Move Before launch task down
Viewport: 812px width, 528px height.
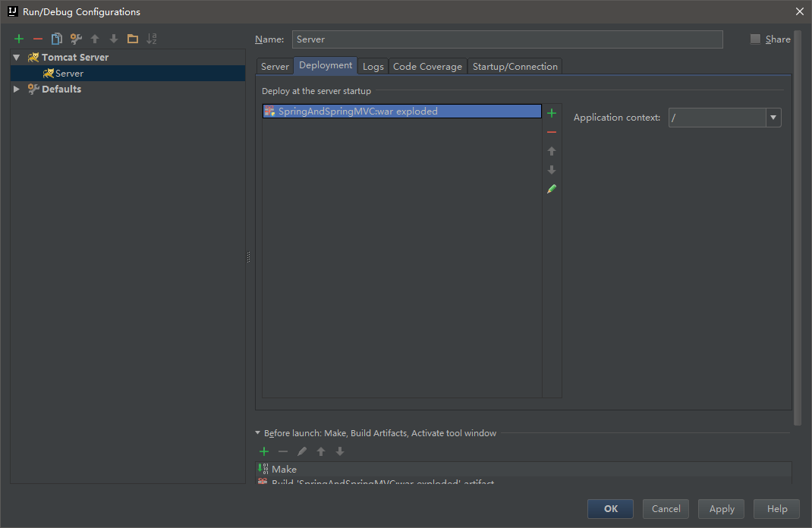340,451
